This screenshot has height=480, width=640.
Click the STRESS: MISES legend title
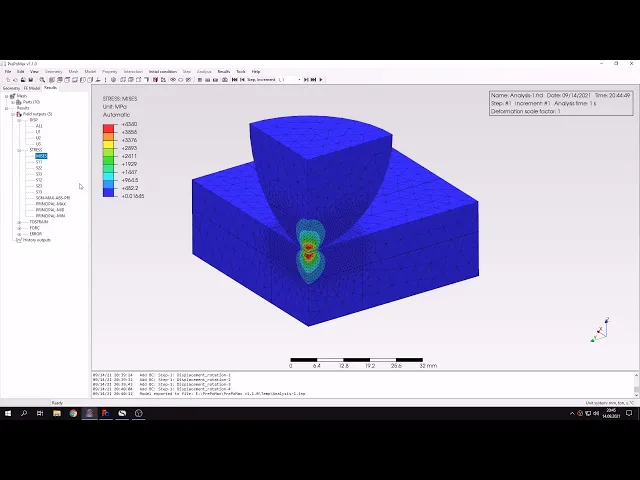tap(120, 99)
